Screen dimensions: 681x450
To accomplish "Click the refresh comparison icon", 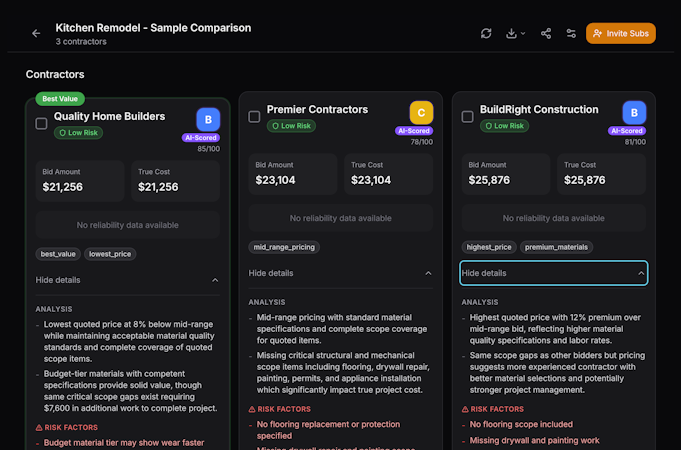I will point(486,33).
